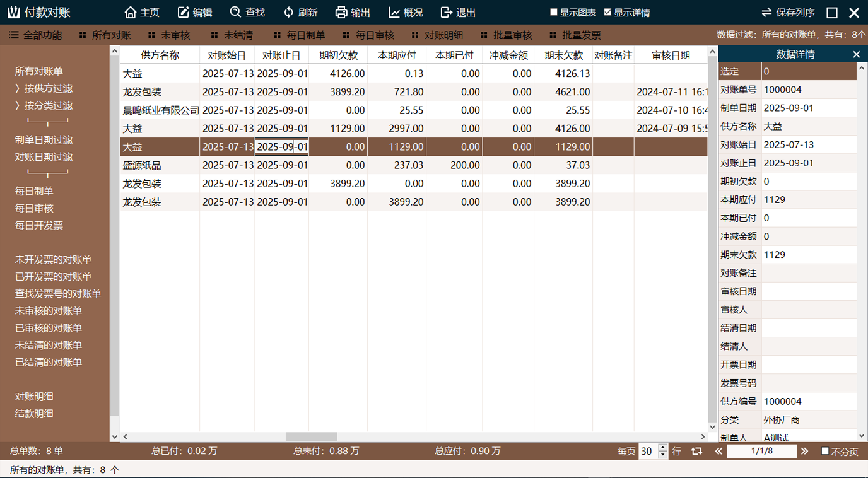Uncheck the 显示详情 checkbox
Image resolution: width=868 pixels, height=478 pixels.
(607, 13)
